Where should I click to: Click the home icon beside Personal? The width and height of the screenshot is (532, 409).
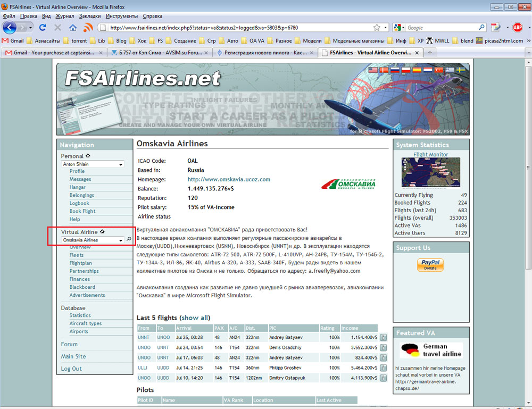click(x=88, y=156)
